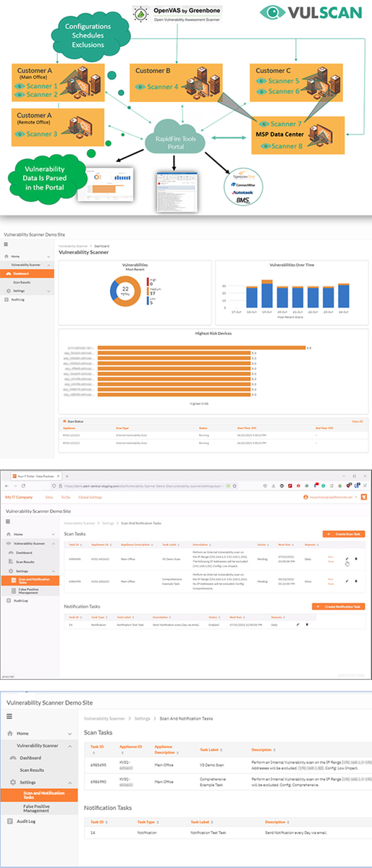Collapse Settings chevron in the browser window
Screen dimensions: 372x868
point(54,571)
